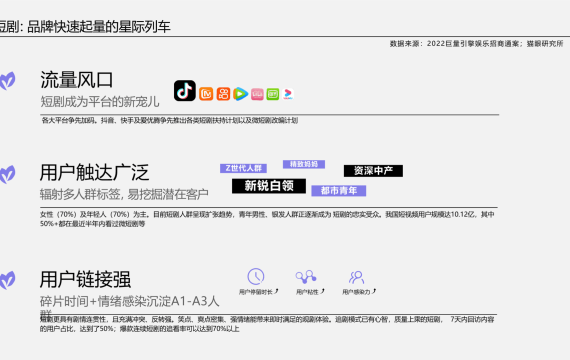Click the purple connected-nodes stickiness icon
Viewport: 570px width, 360px height.
306,277
